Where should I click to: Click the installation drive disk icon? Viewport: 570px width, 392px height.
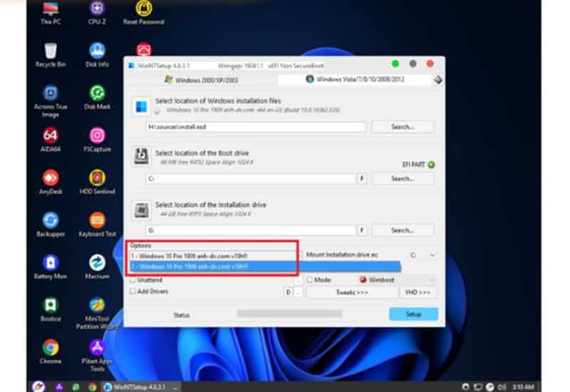(141, 210)
